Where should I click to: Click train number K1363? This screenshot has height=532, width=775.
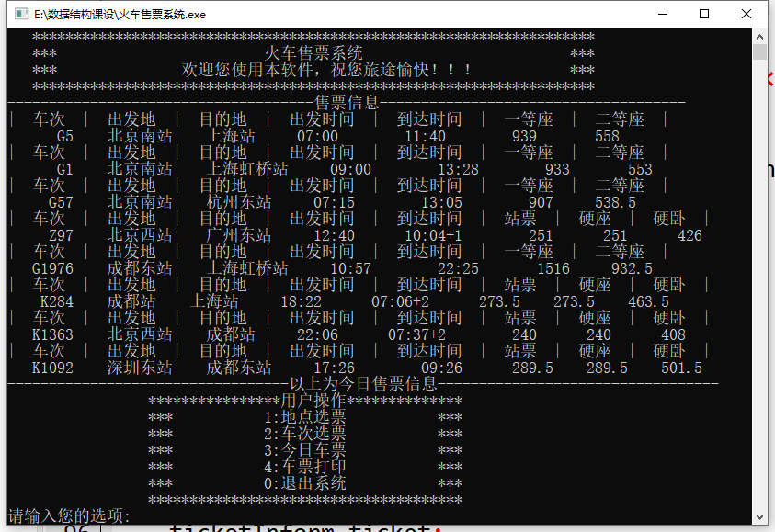53,334
